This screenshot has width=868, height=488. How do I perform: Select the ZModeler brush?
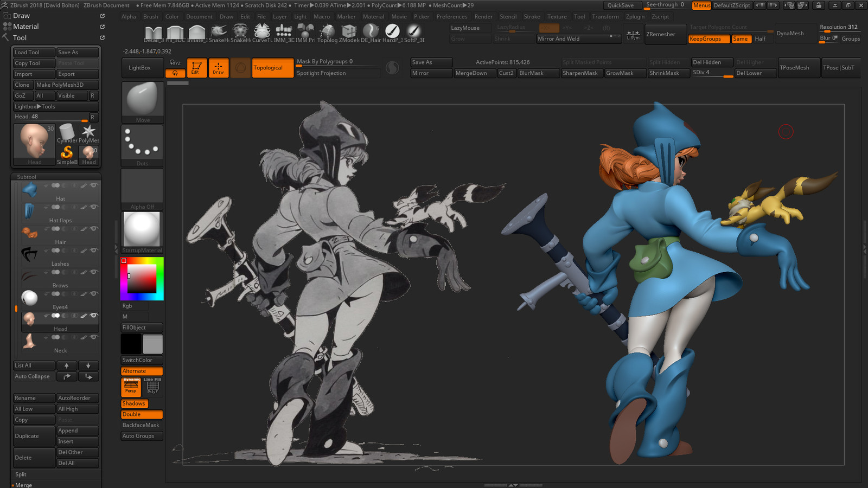point(349,33)
